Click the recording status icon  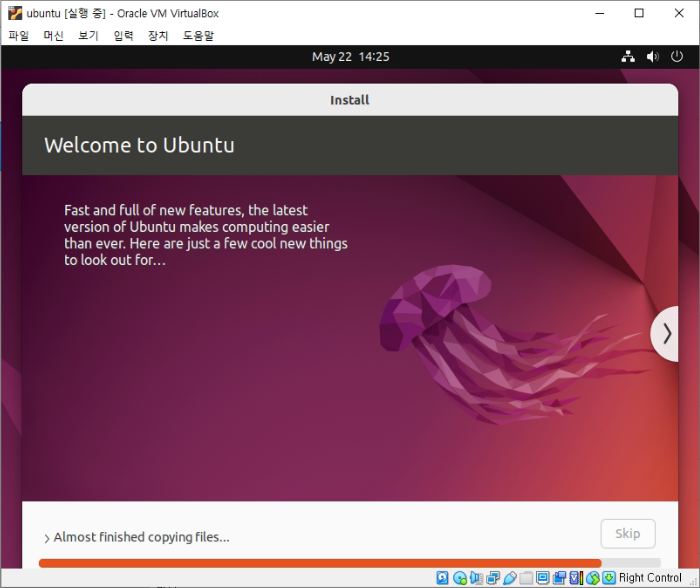pyautogui.click(x=559, y=578)
